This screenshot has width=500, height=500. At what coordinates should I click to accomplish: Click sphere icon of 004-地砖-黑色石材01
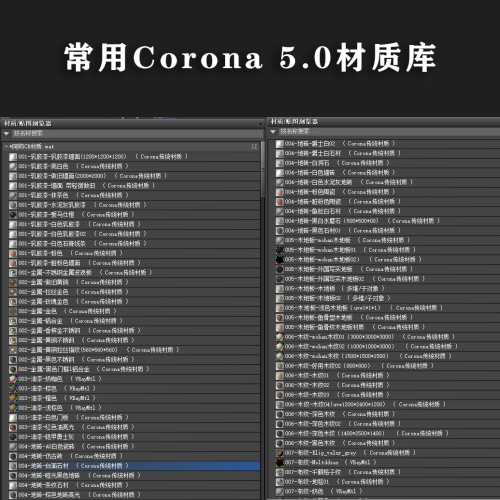tap(280, 231)
